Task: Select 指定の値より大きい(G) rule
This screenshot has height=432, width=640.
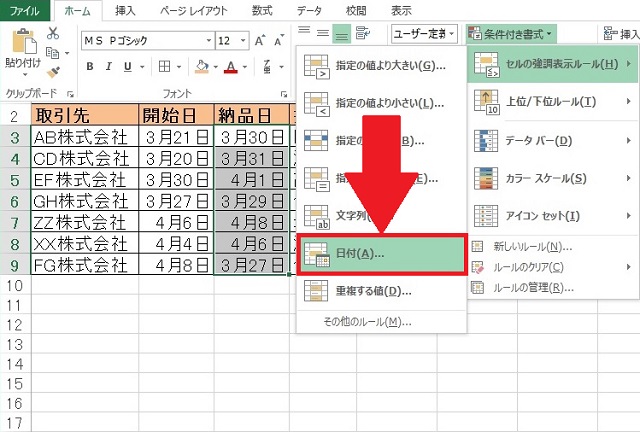Action: (381, 66)
